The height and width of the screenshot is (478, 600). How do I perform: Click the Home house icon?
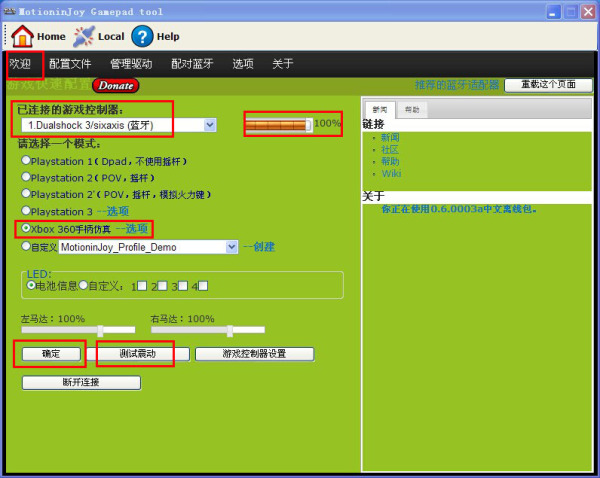(22, 36)
